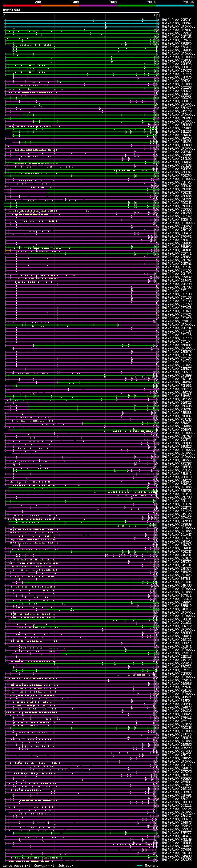Select hit UniRef100_C9J4Y2
The height and width of the screenshot is (868, 197).
(177, 281)
